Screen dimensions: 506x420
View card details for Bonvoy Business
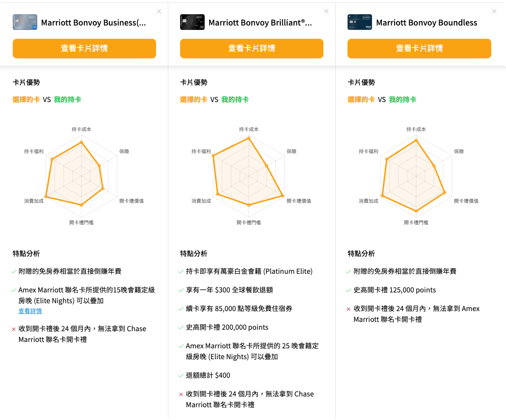[84, 49]
